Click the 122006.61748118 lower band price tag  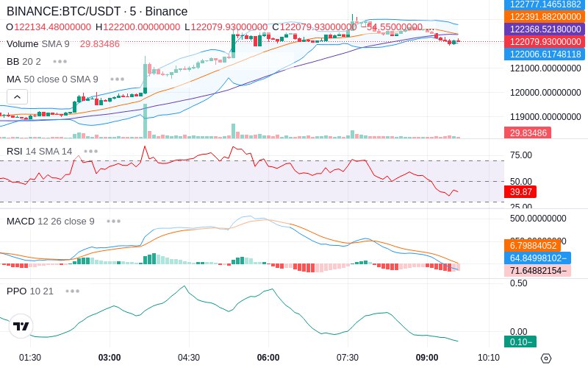point(545,54)
